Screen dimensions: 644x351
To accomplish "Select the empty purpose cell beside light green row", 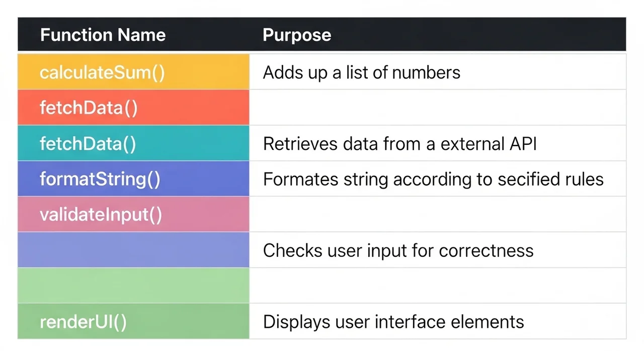I will click(437, 286).
